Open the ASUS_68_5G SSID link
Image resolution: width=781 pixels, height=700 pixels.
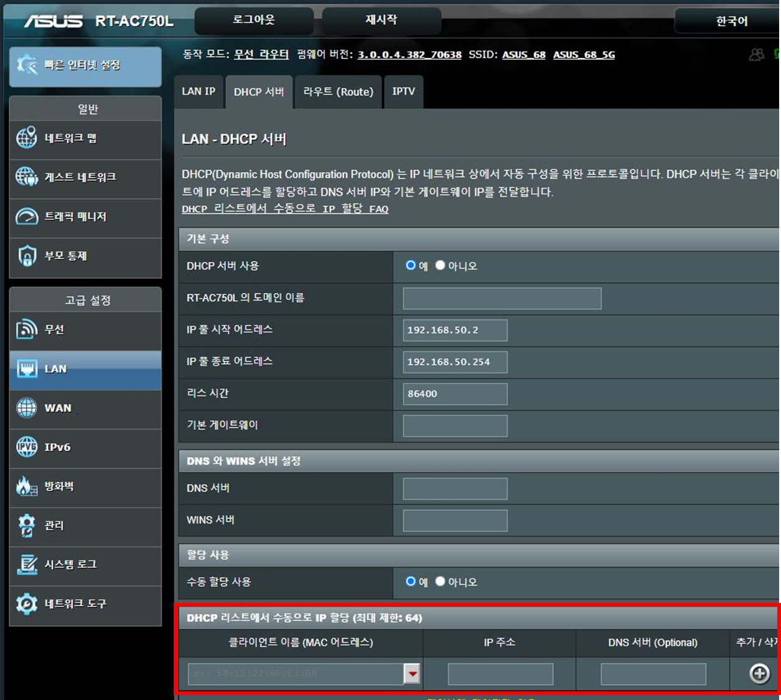pyautogui.click(x=584, y=55)
